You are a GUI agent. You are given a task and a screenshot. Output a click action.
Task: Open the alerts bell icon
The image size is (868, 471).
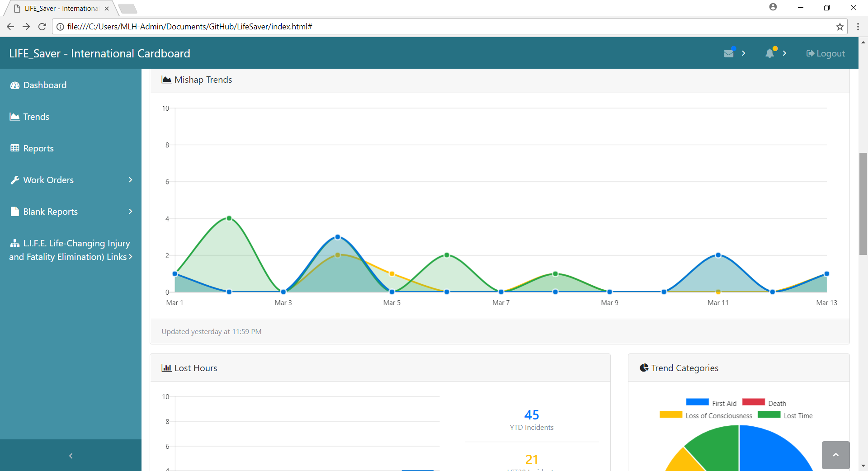tap(769, 53)
